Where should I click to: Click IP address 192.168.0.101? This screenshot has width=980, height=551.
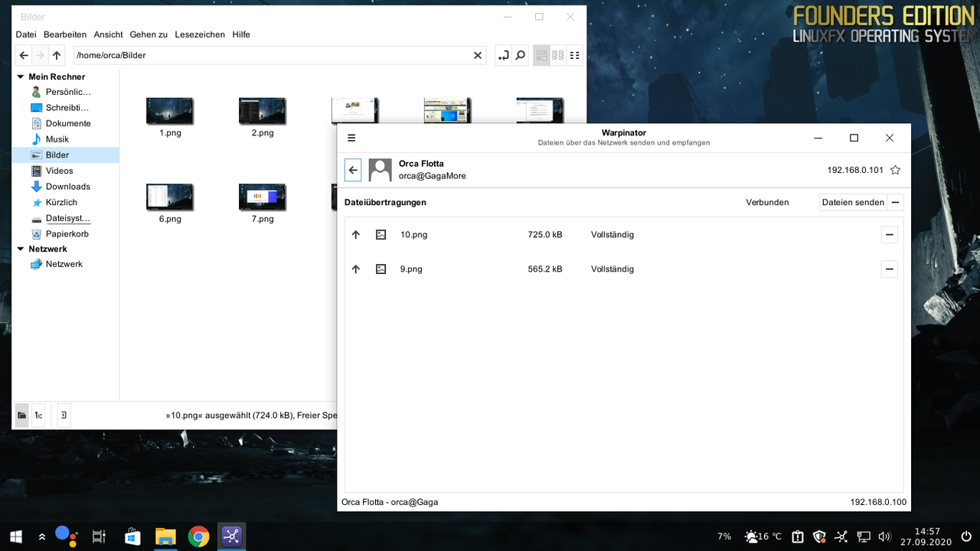(x=855, y=170)
